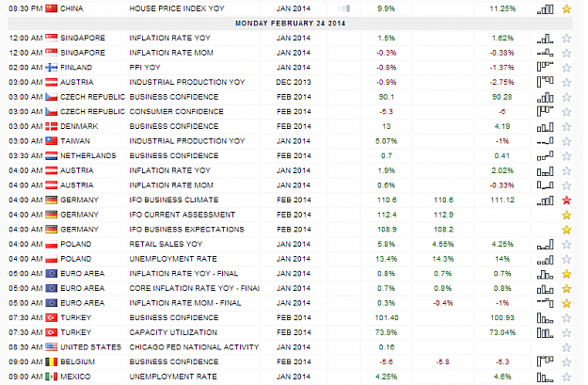
Task: Open the Chicago Fed National Activity event
Action: tap(194, 347)
